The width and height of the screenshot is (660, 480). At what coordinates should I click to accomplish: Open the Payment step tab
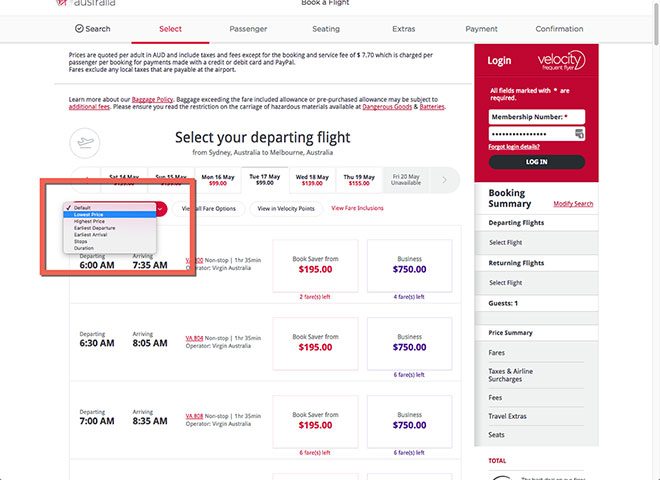481,29
